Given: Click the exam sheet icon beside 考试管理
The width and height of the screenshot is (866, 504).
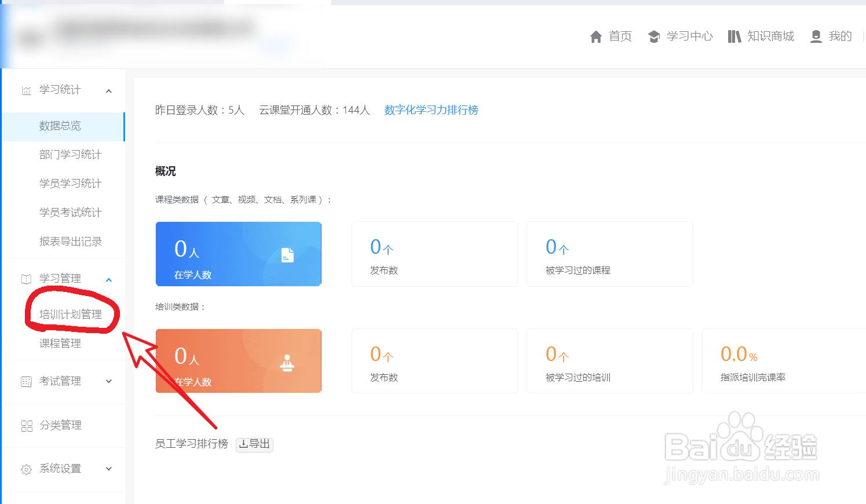Looking at the screenshot, I should click(26, 382).
